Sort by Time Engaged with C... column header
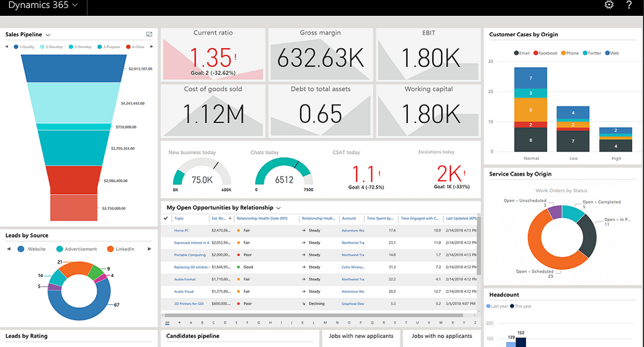This screenshot has height=347, width=644. pos(420,218)
